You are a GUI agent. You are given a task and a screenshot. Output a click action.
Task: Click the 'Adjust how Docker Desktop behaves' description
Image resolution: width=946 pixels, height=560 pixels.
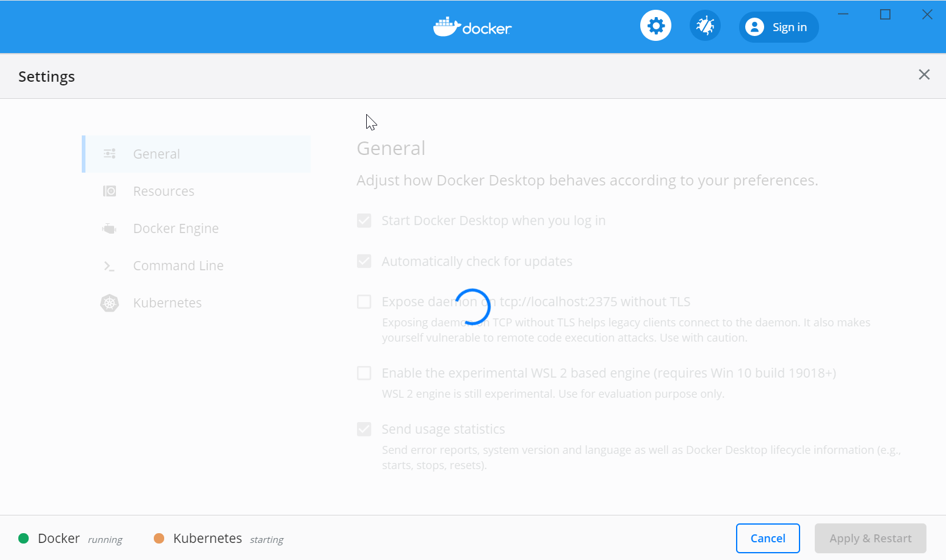point(587,181)
